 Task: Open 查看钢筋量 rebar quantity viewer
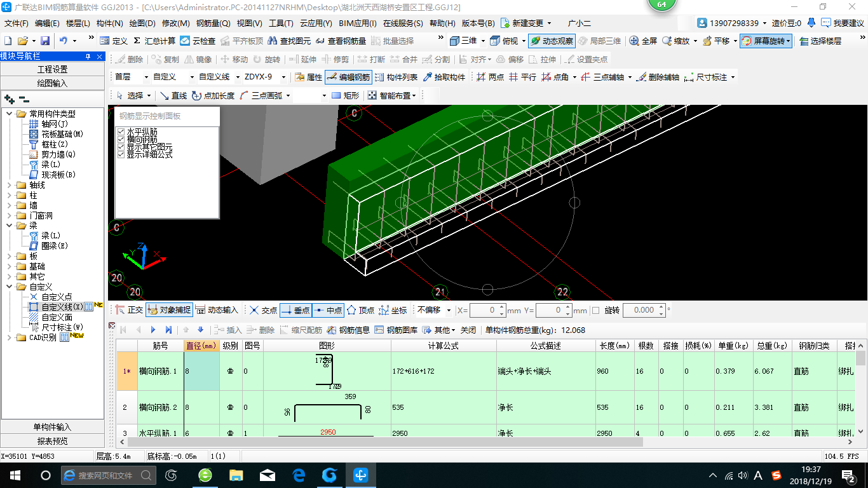pos(340,41)
